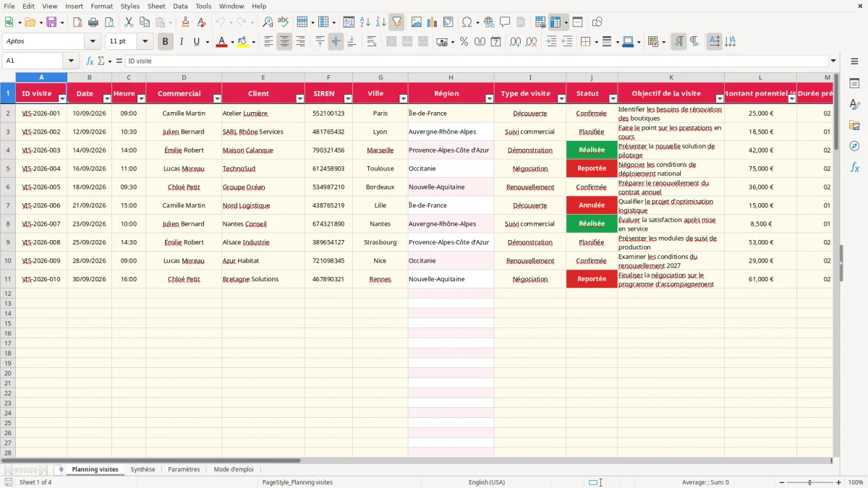Click the Insert Image icon

click(x=417, y=22)
